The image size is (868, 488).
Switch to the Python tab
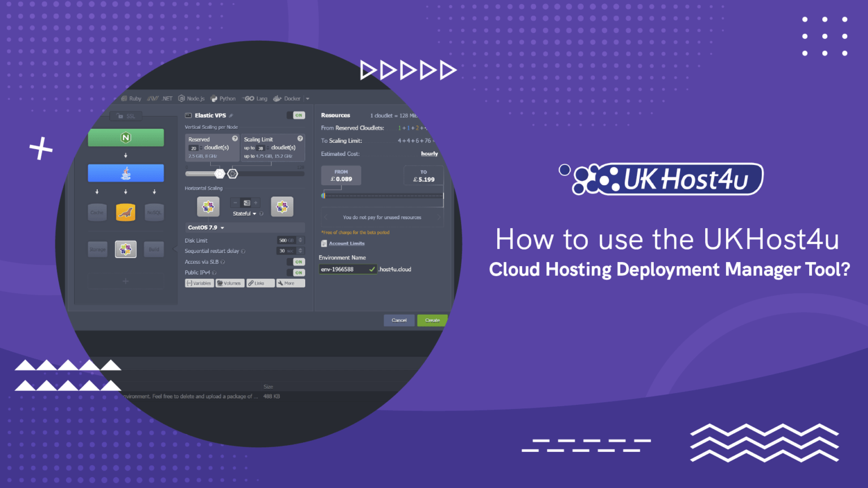point(223,99)
